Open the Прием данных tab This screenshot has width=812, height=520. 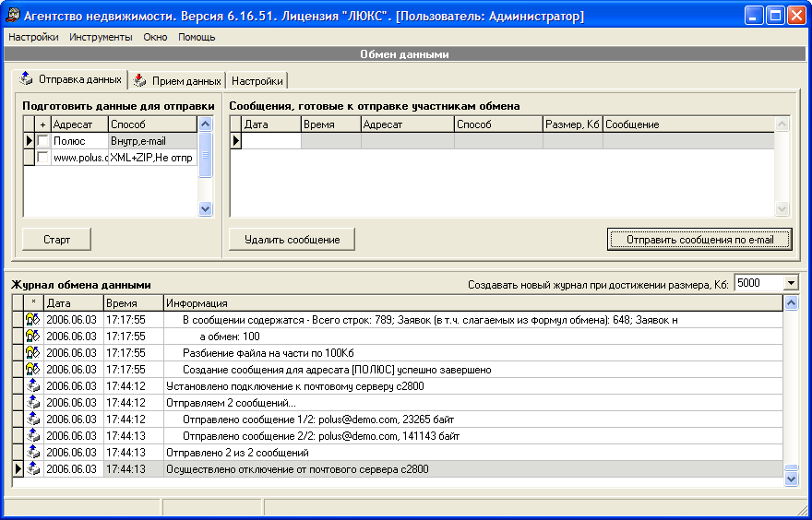[177, 81]
